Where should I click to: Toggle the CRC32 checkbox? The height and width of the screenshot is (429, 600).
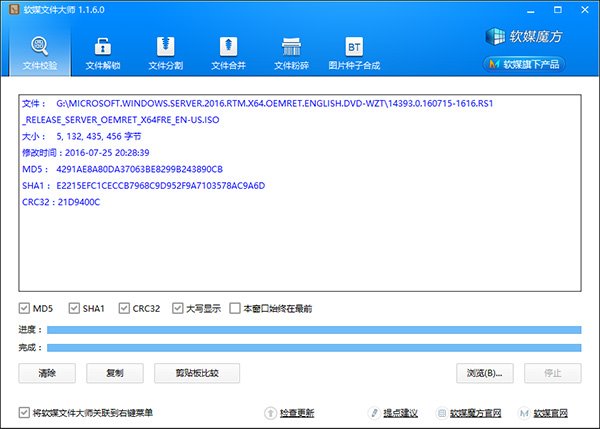124,308
